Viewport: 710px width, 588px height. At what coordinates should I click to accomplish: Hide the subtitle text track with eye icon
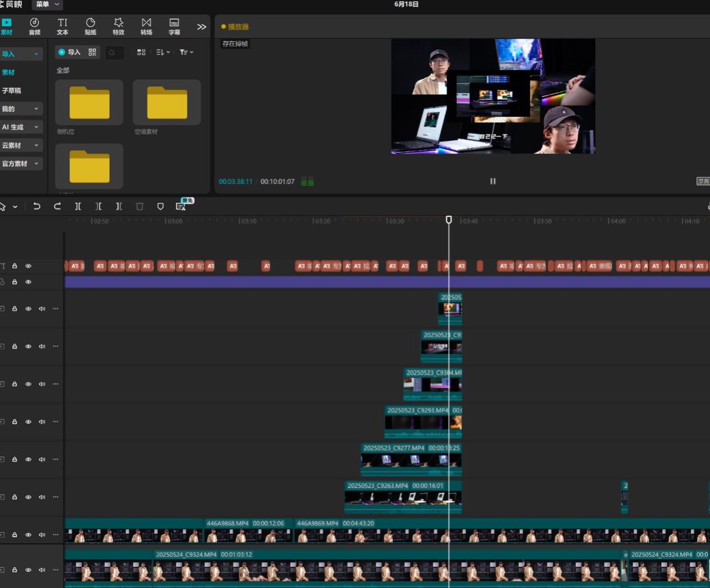coord(28,266)
